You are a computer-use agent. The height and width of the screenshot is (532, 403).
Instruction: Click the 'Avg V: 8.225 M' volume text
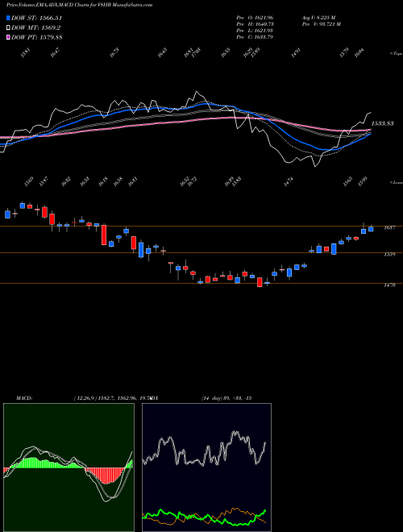click(318, 18)
